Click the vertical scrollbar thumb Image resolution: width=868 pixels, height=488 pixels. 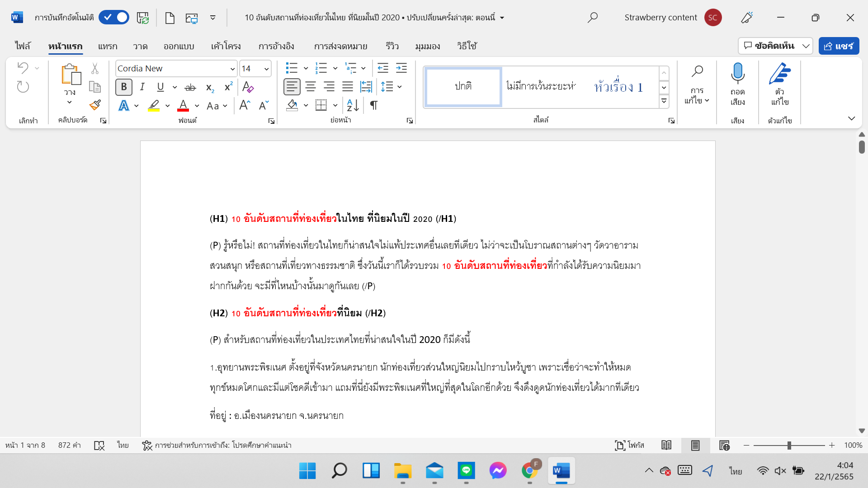pos(862,147)
